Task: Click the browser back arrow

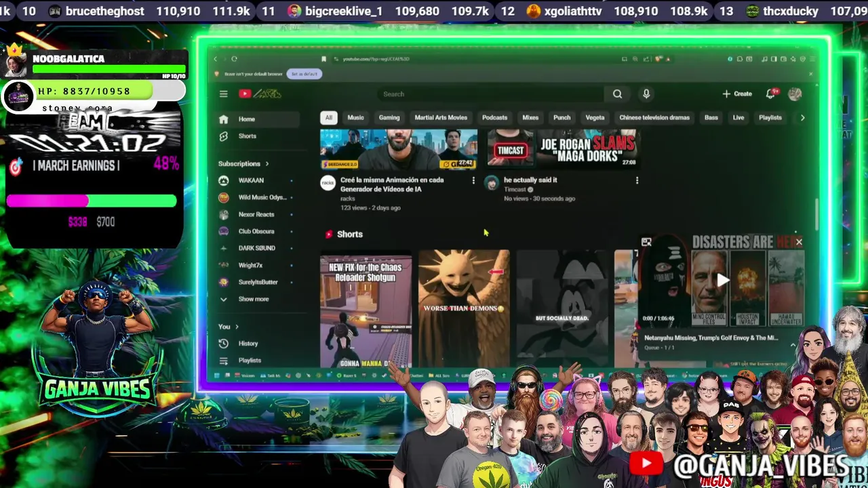Action: click(216, 59)
